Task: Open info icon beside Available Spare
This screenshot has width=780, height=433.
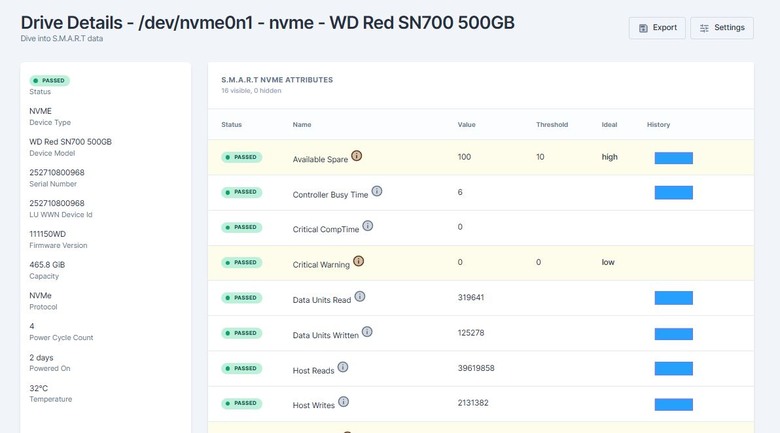Action: [357, 156]
